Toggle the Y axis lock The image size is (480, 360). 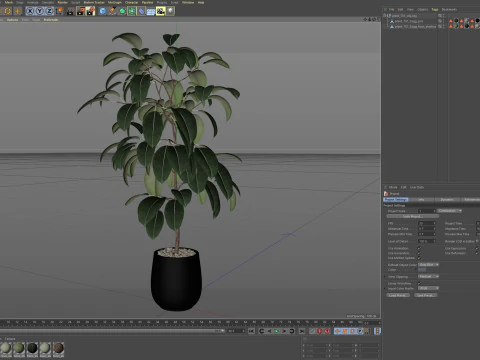tap(40, 11)
